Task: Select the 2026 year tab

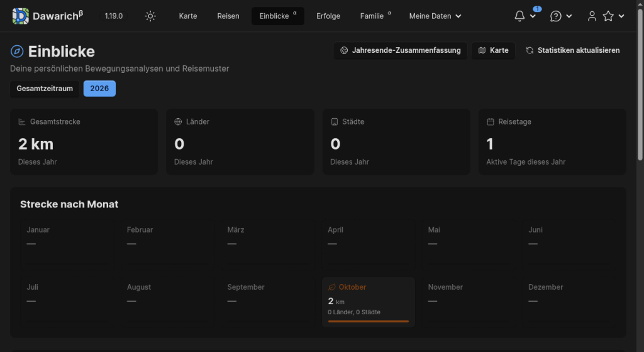Action: point(99,89)
